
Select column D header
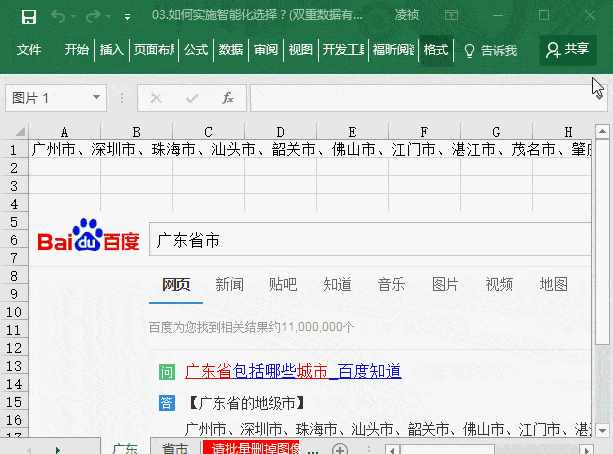[280, 132]
